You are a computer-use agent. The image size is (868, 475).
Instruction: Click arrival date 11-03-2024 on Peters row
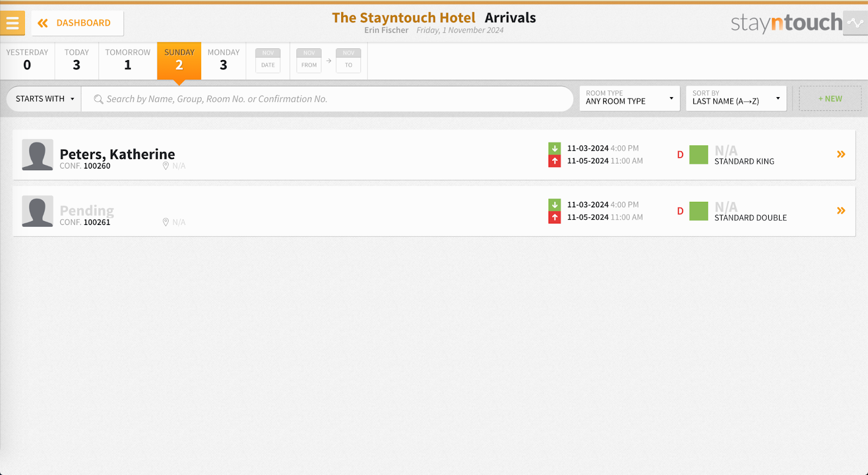(588, 148)
